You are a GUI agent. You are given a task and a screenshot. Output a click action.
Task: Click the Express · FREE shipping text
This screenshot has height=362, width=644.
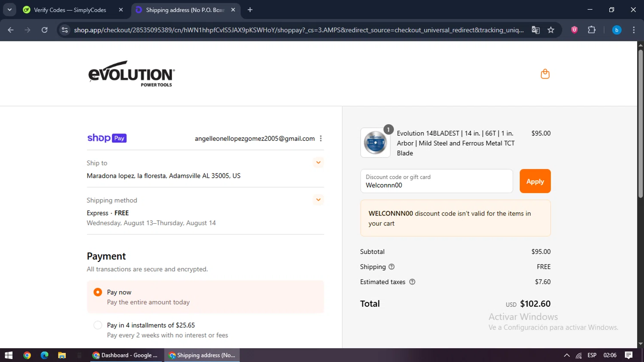(x=108, y=213)
